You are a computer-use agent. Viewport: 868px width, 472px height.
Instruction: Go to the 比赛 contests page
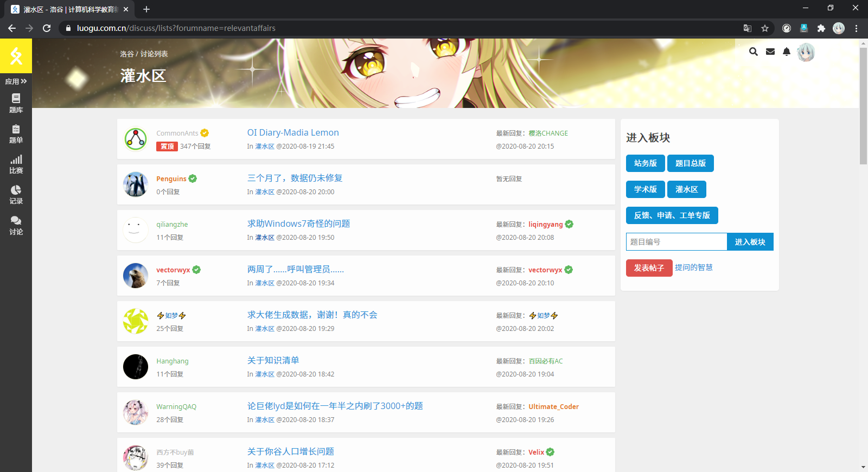tap(16, 164)
